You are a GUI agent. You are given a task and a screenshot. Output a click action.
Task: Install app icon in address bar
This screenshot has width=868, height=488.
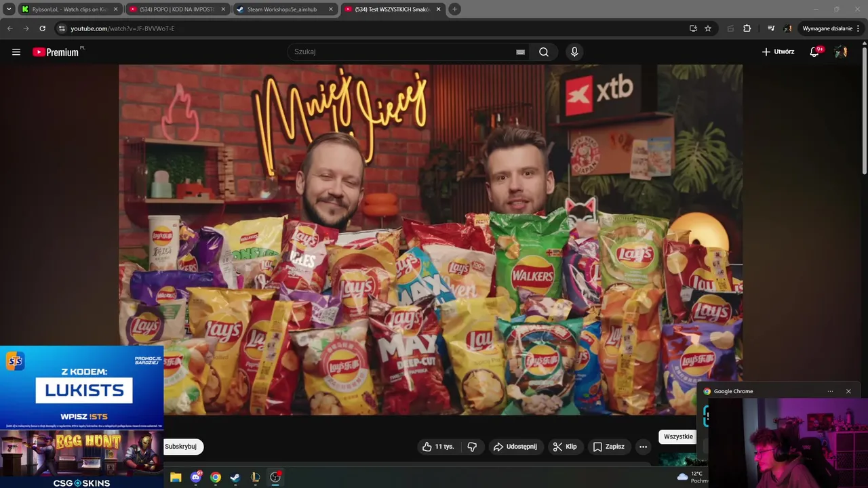pos(693,28)
